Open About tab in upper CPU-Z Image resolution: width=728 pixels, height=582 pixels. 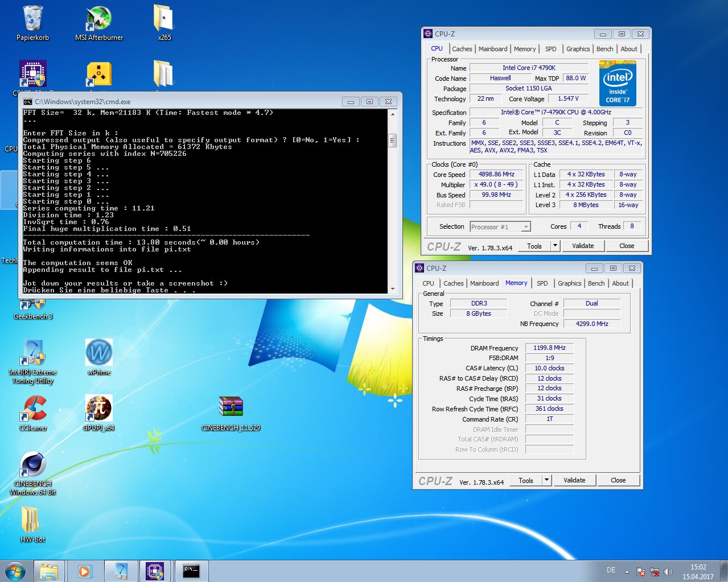(629, 49)
